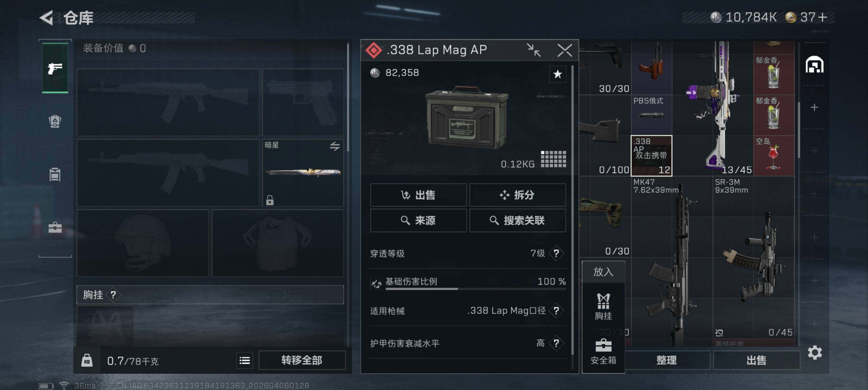Select the weapon loadout tab with gun icon
Image resolution: width=868 pixels, height=390 pixels.
55,68
